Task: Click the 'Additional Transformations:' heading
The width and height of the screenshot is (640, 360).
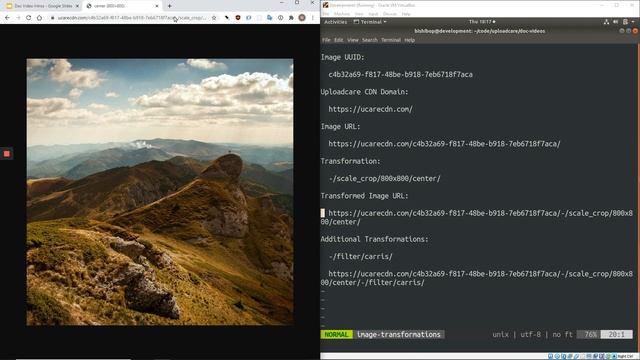Action: coord(375,239)
